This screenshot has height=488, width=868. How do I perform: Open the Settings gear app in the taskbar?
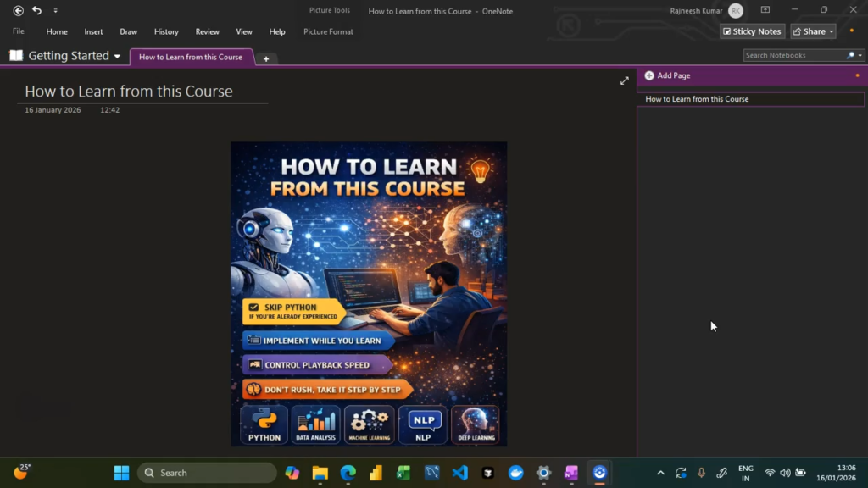point(543,473)
